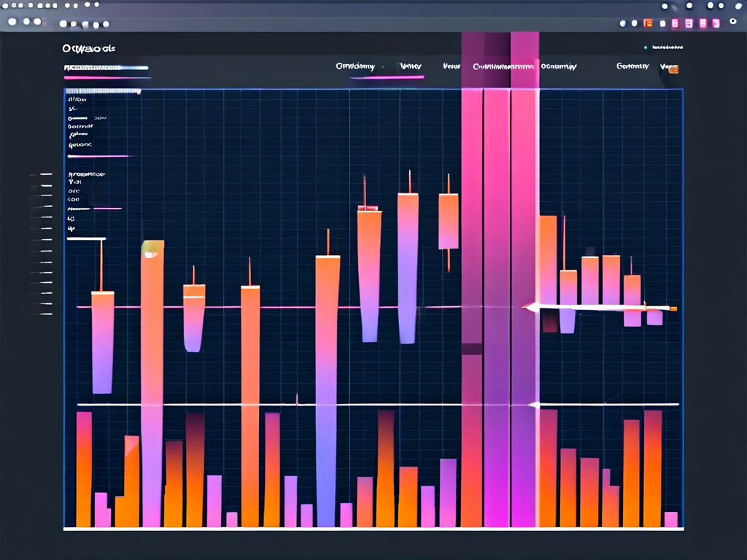Click the white arrowhead on the pink price line

529,307
